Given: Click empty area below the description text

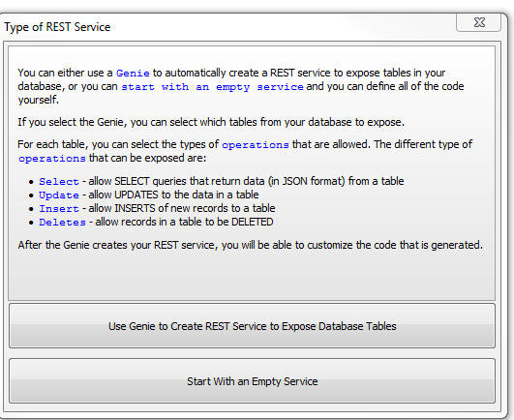Looking at the screenshot, I should (x=252, y=275).
